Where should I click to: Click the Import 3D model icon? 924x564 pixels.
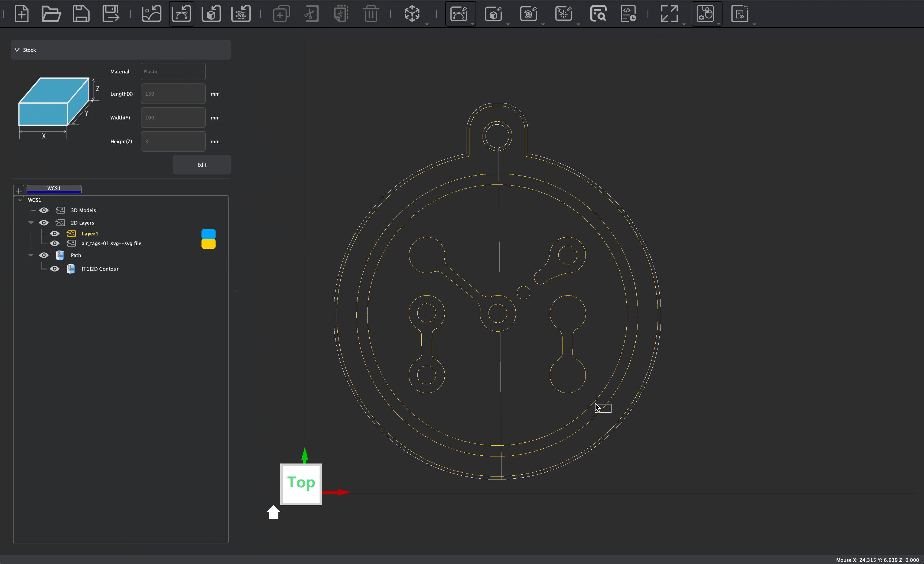(211, 14)
